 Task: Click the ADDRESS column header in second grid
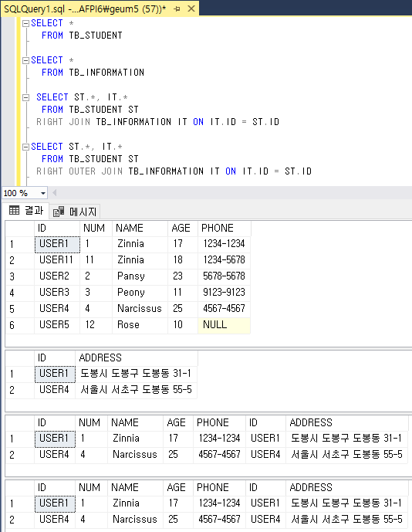coord(136,358)
